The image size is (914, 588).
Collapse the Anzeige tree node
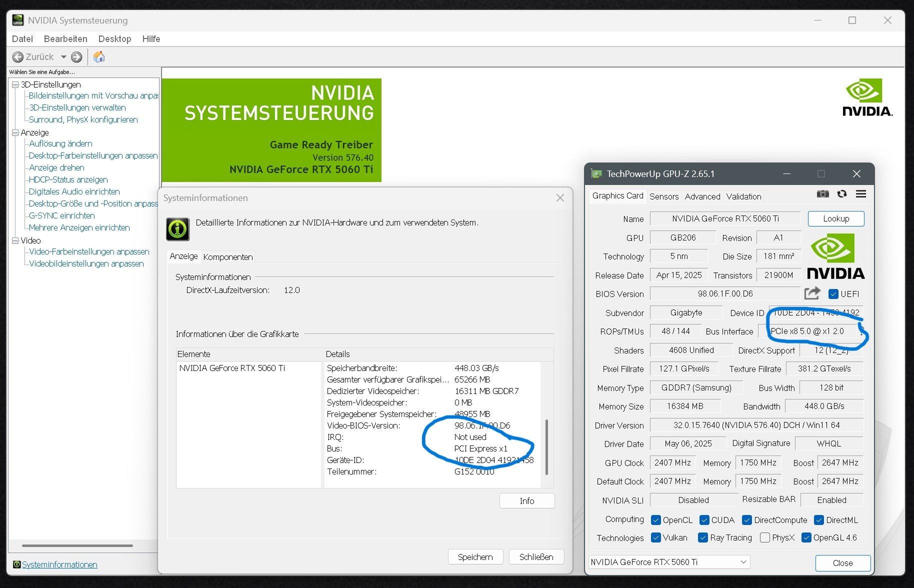click(x=15, y=132)
